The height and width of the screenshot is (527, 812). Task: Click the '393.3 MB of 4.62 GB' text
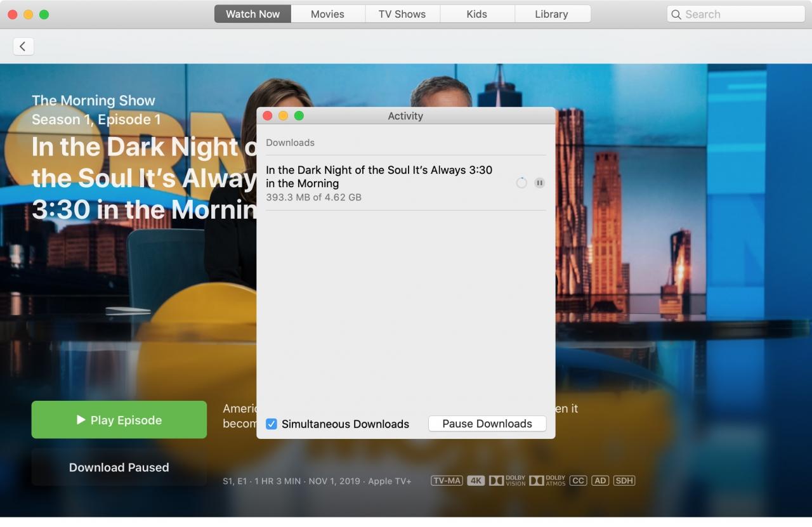313,197
